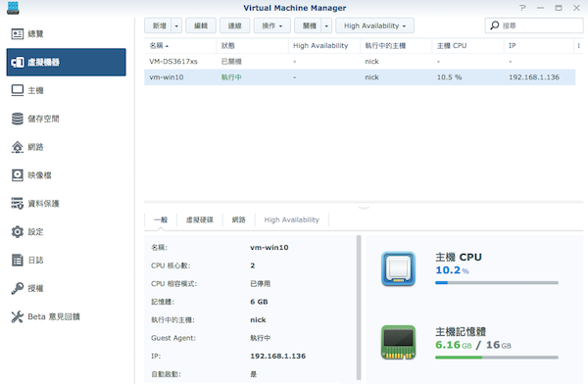Click the 6 GB memory value
Viewport: 588px width, 384px height.
click(259, 302)
